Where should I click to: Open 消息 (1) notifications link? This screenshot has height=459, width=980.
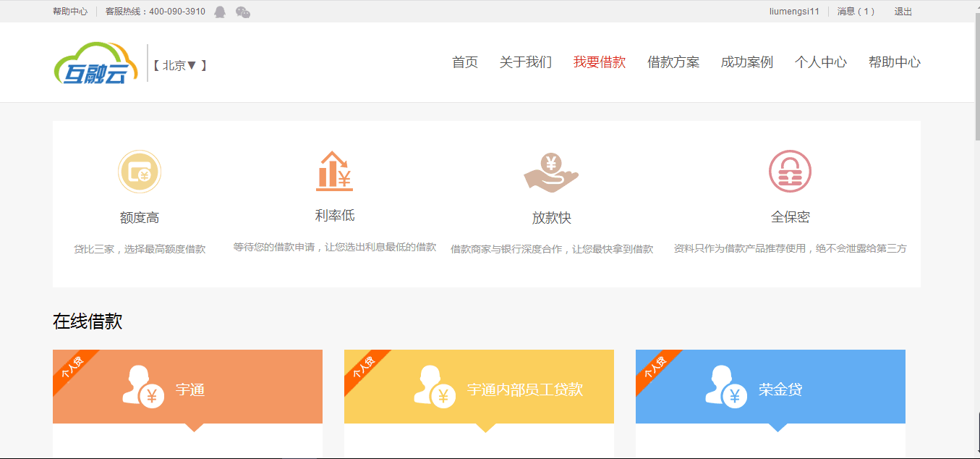[x=856, y=12]
